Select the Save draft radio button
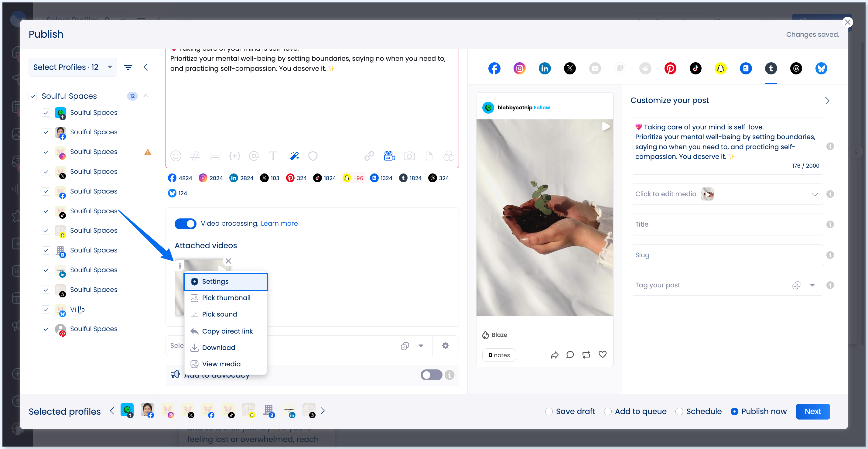The width and height of the screenshot is (868, 449). 548,411
